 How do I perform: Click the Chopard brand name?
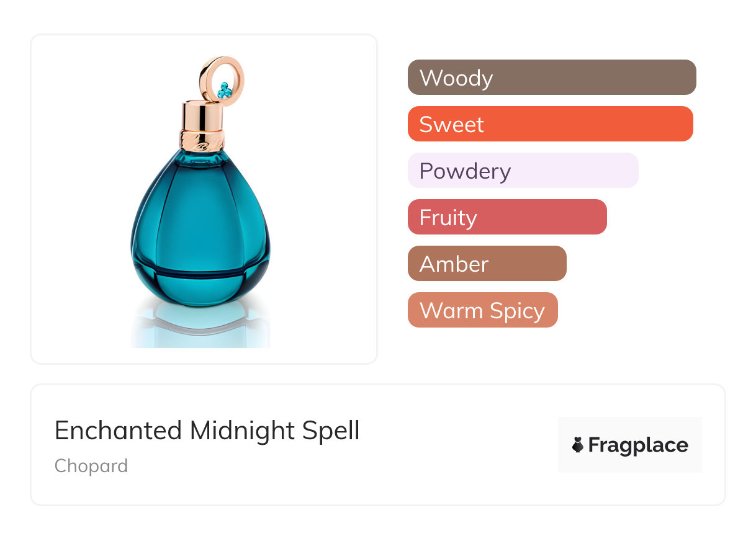pyautogui.click(x=91, y=466)
